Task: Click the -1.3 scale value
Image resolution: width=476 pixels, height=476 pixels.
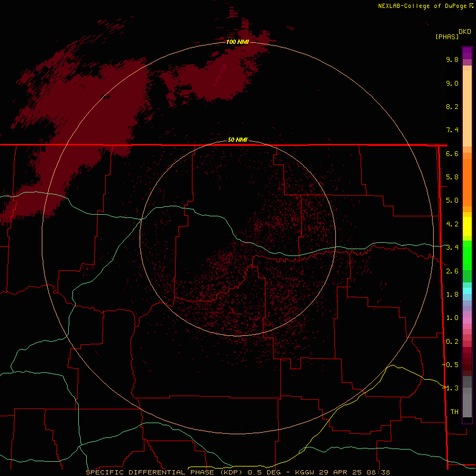Action: click(x=451, y=388)
